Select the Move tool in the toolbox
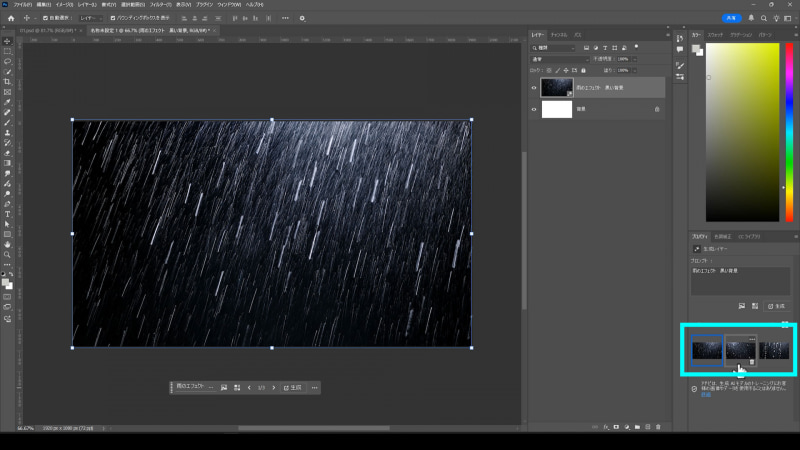The image size is (800, 450). click(7, 40)
